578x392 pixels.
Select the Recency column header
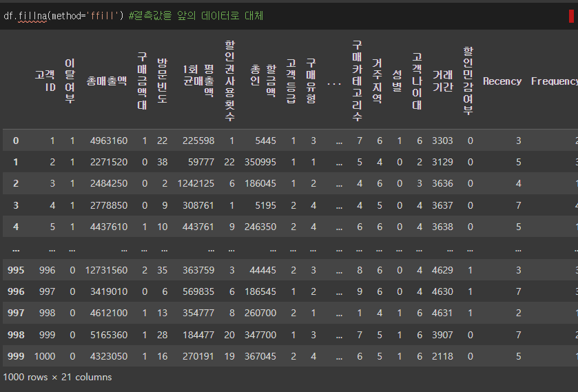tap(502, 81)
